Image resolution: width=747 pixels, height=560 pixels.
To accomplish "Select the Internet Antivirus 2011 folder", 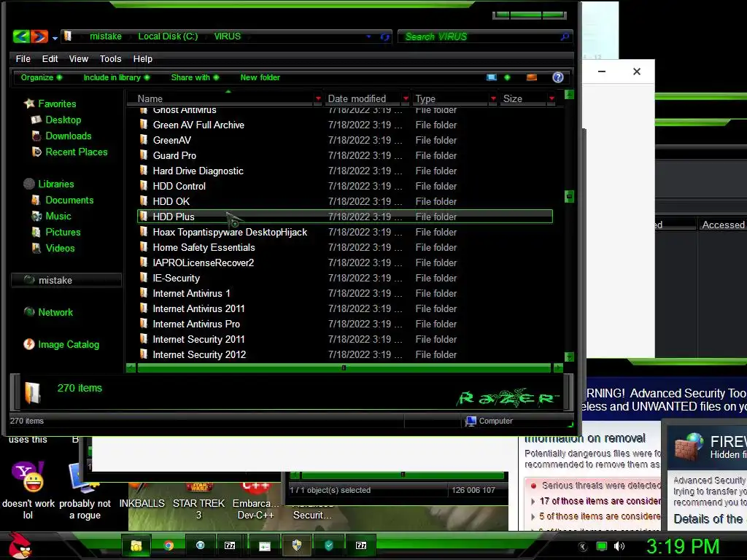I will click(198, 308).
